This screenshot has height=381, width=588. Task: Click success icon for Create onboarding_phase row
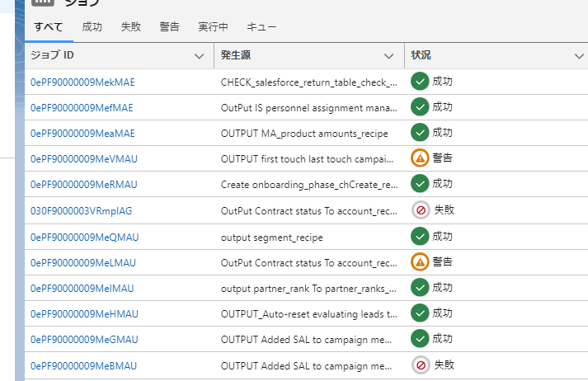[x=420, y=183]
